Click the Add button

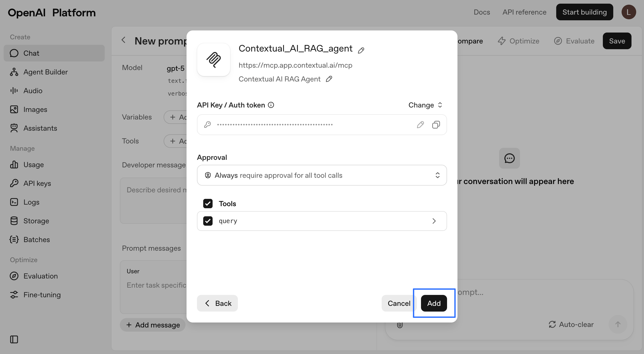[434, 303]
